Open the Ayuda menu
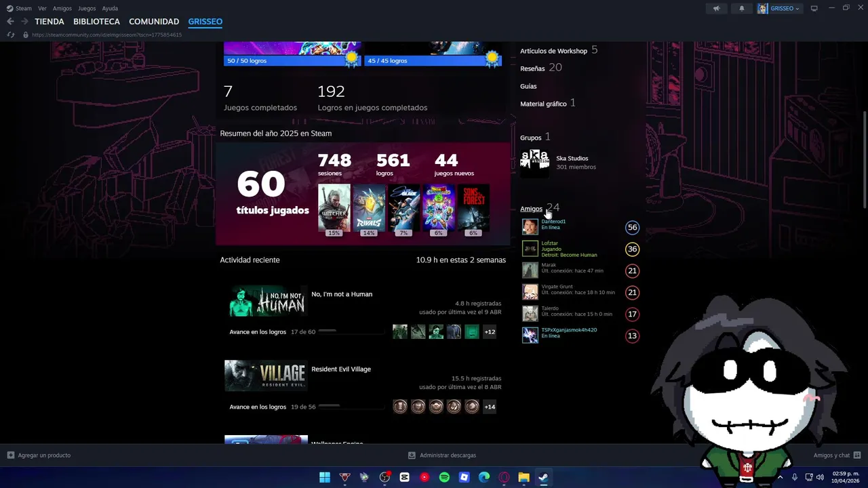This screenshot has width=868, height=488. [x=110, y=8]
